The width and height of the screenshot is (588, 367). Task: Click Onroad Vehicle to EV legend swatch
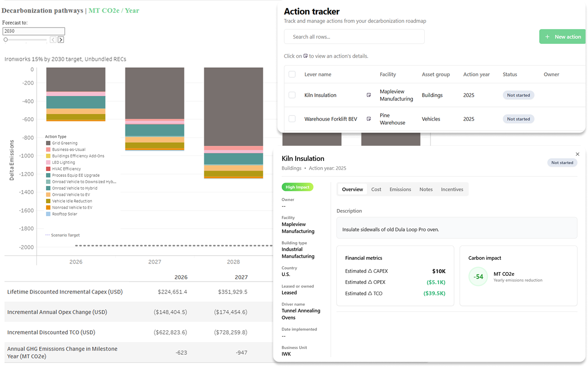(48, 195)
